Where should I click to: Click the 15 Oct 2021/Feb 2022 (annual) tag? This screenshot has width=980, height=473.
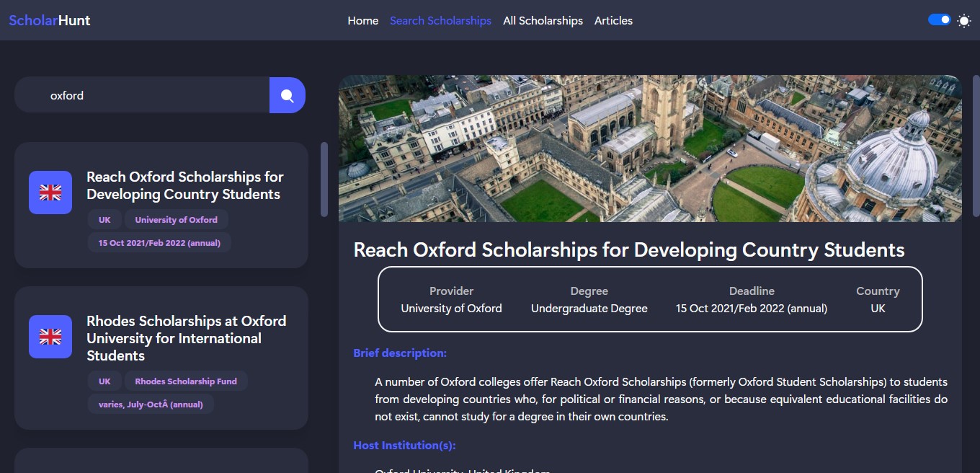(159, 243)
